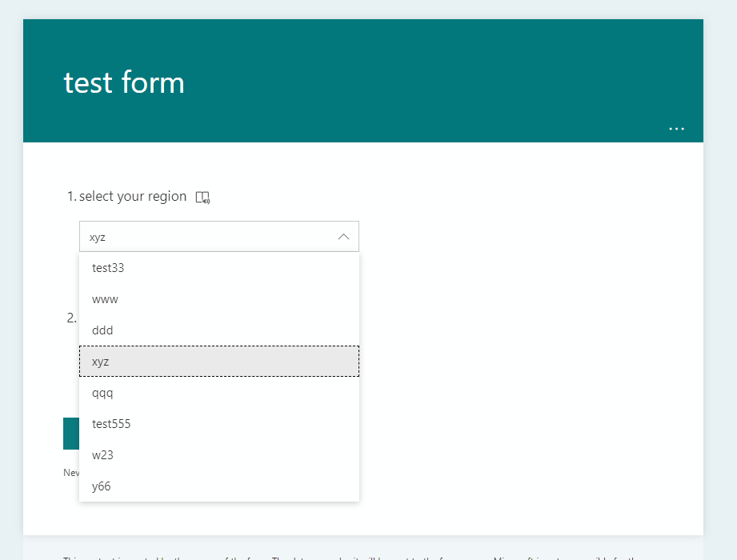The image size is (737, 560).
Task: Click the Never give out your password link
Action: (x=70, y=472)
